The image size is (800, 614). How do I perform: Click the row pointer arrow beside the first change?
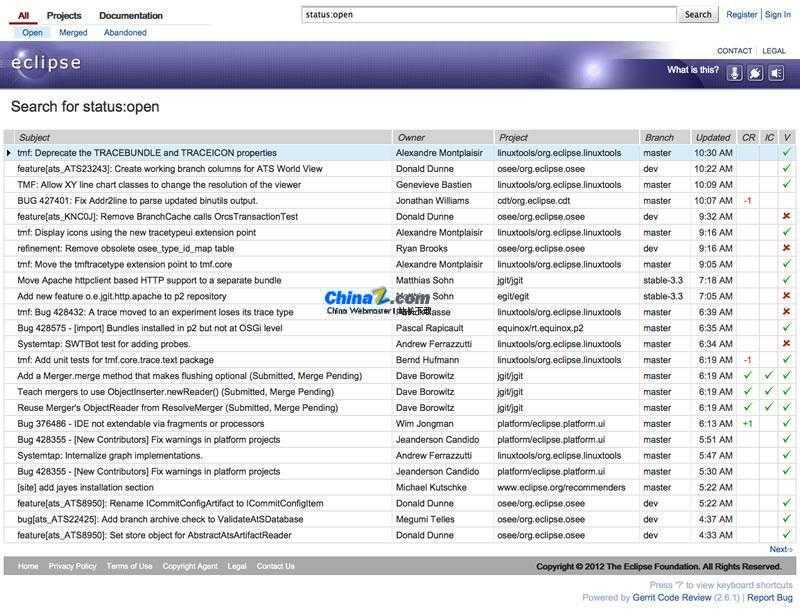pyautogui.click(x=9, y=153)
